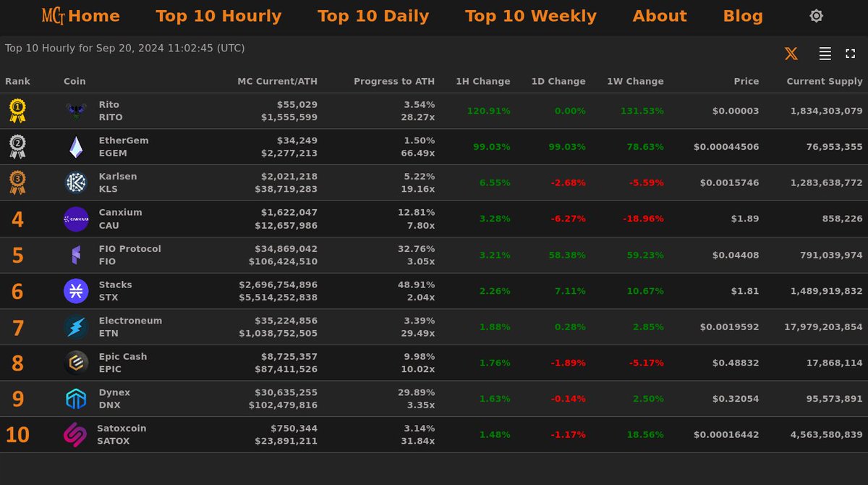Click the gold rank 1 medal
868x485 pixels.
tap(17, 111)
